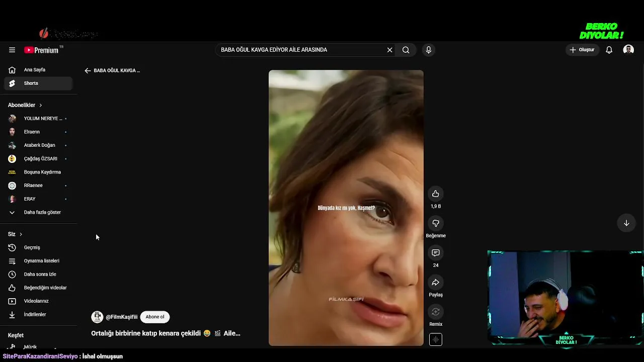The image size is (644, 362).
Task: Click the FilmKaşifiii channel avatar
Action: (x=97, y=317)
